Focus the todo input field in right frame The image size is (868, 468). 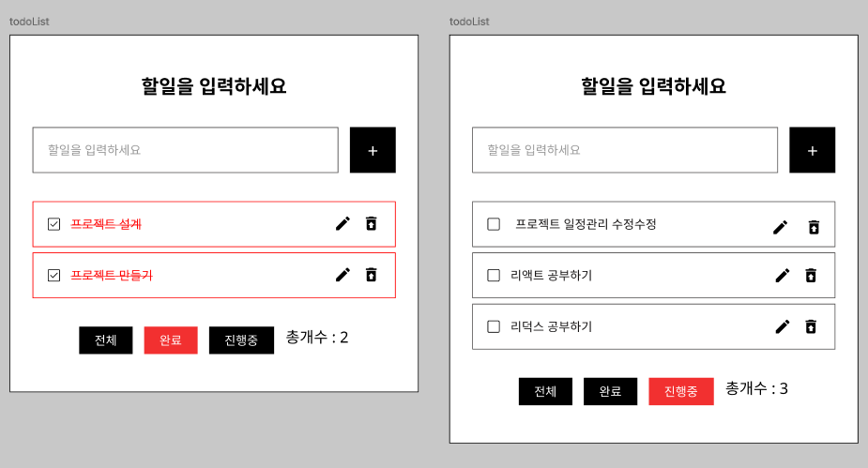(x=625, y=150)
